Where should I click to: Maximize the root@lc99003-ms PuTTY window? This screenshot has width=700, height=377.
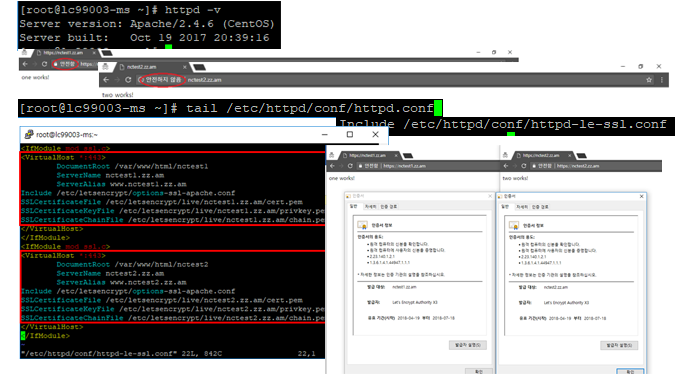click(350, 134)
